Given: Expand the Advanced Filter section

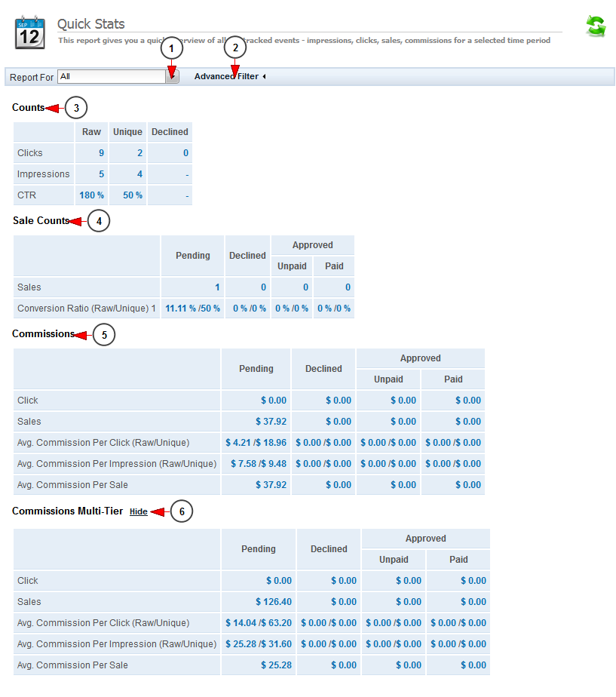Looking at the screenshot, I should click(x=230, y=76).
